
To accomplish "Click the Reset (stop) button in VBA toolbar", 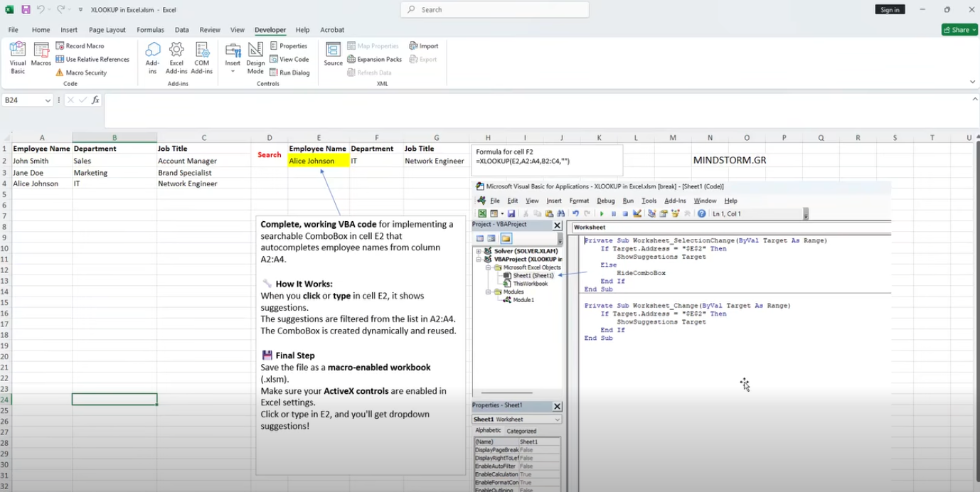I will [x=625, y=213].
